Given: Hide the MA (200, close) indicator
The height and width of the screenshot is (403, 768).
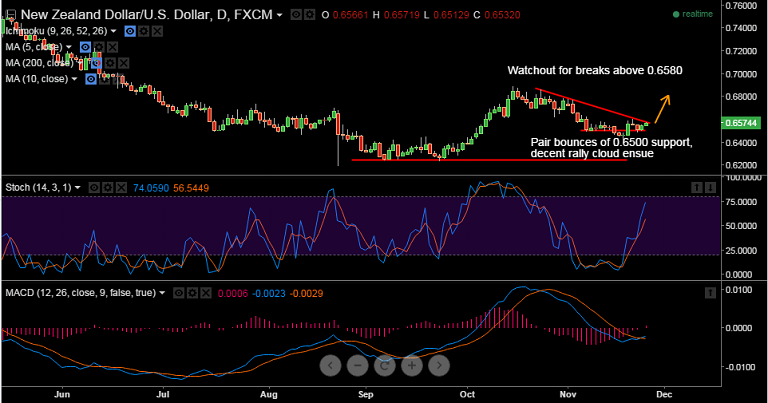Looking at the screenshot, I should [96, 63].
